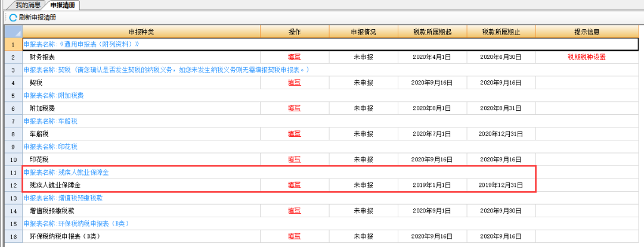Switch to the 我的消息 tab
This screenshot has height=247, width=644.
click(29, 5)
